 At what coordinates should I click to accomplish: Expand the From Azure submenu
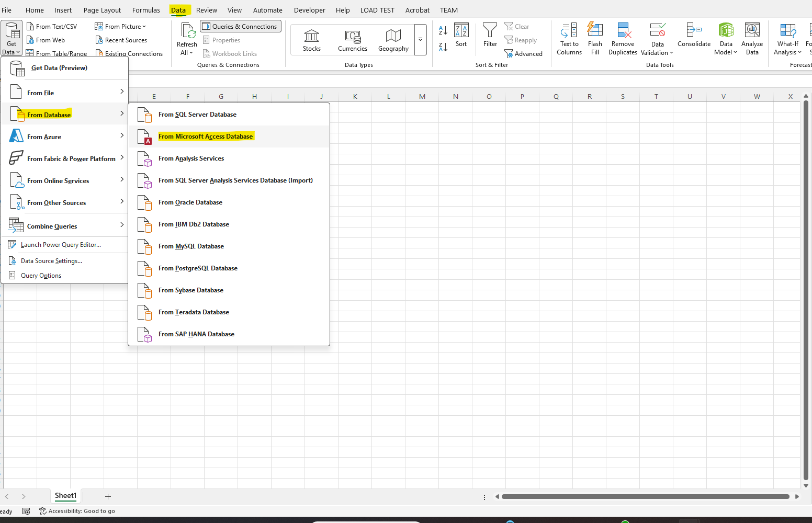click(x=65, y=137)
